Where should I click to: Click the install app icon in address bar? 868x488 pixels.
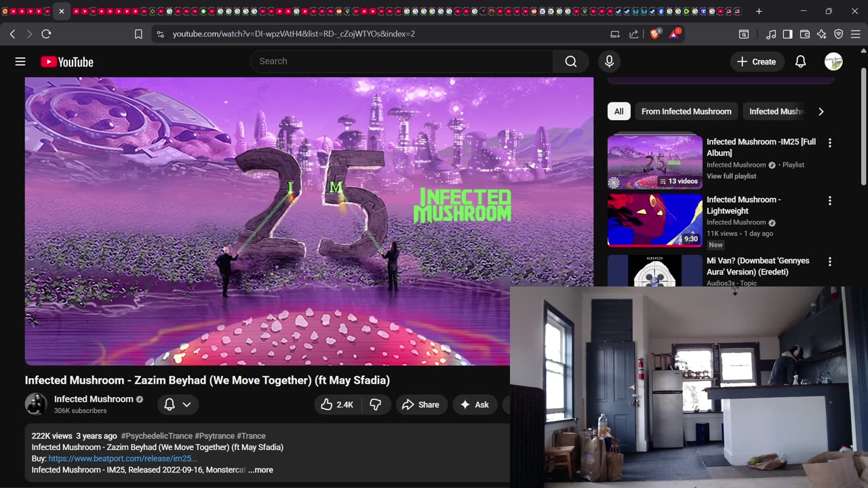coord(615,34)
